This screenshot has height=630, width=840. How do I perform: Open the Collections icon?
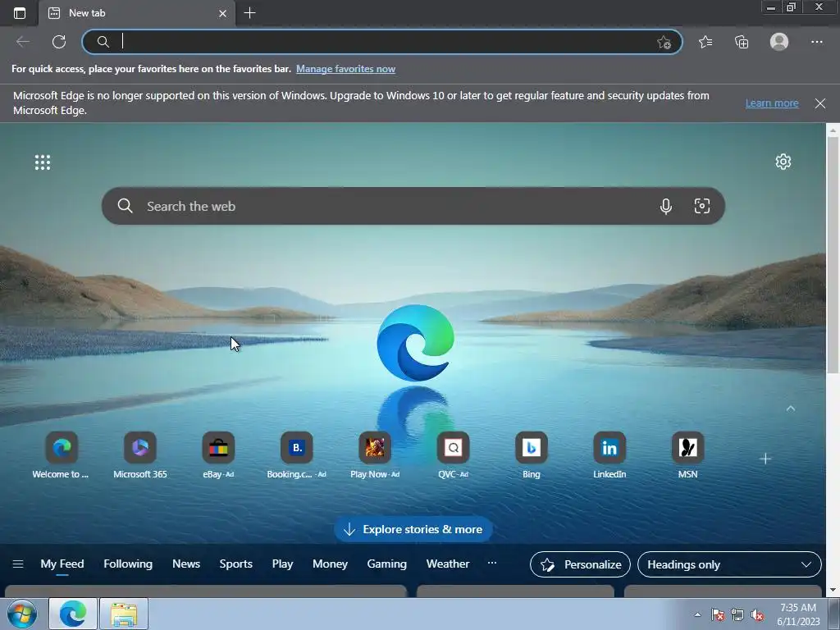[742, 42]
